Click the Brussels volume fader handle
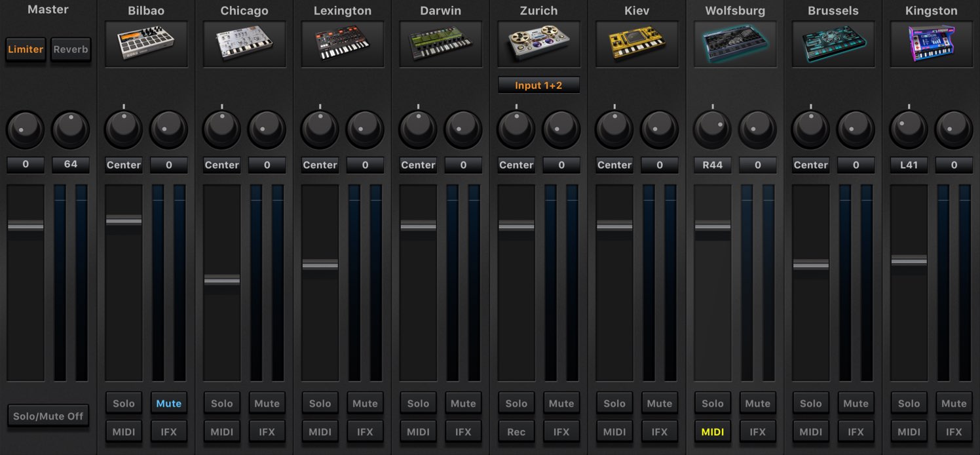980x455 pixels. click(811, 265)
